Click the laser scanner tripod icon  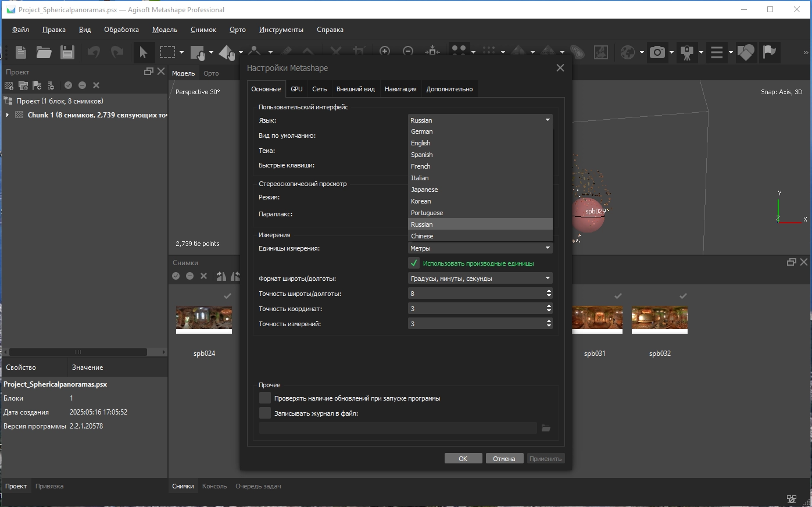click(x=687, y=52)
